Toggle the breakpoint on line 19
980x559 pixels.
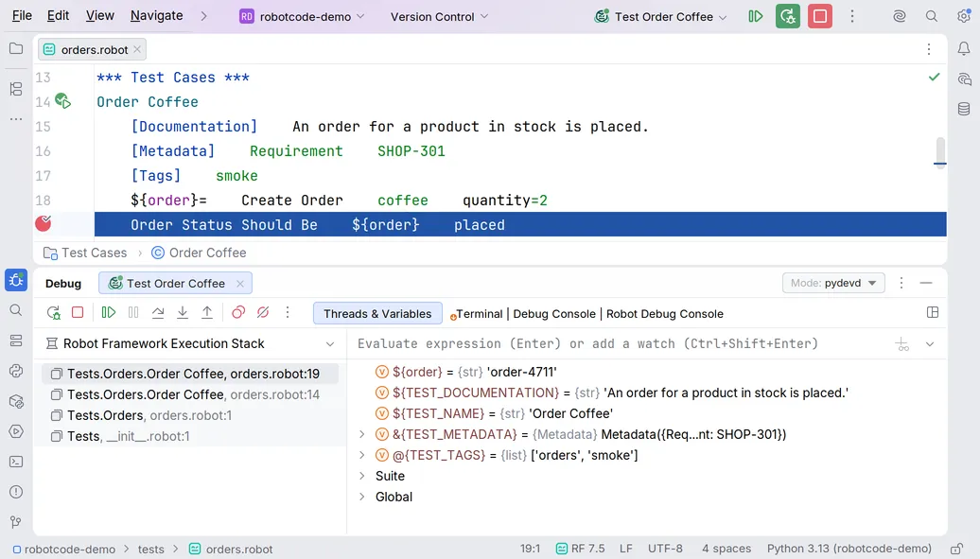(44, 223)
